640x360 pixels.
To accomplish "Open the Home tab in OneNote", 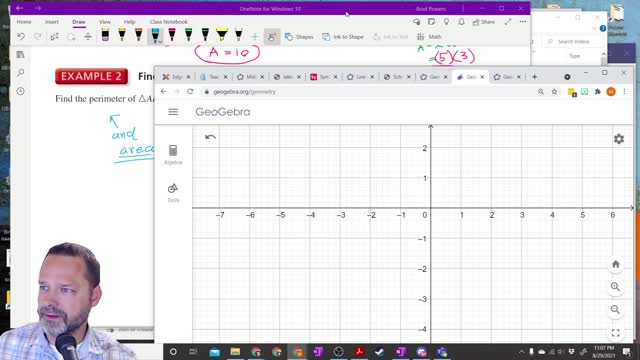I will point(24,22).
